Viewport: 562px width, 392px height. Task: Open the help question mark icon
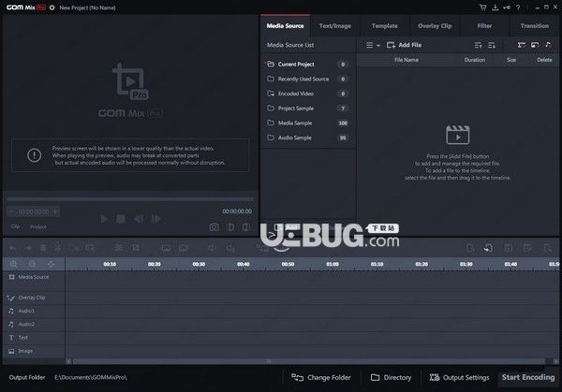point(518,7)
